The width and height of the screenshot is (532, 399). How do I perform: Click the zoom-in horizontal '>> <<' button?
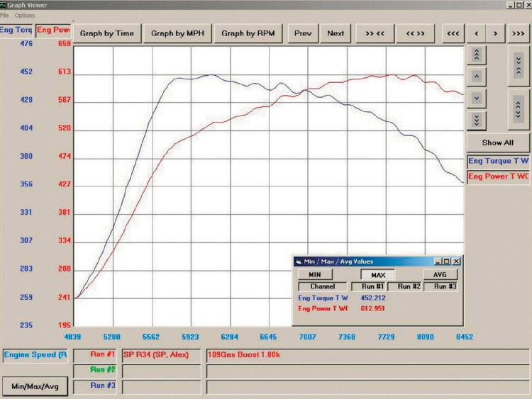375,33
